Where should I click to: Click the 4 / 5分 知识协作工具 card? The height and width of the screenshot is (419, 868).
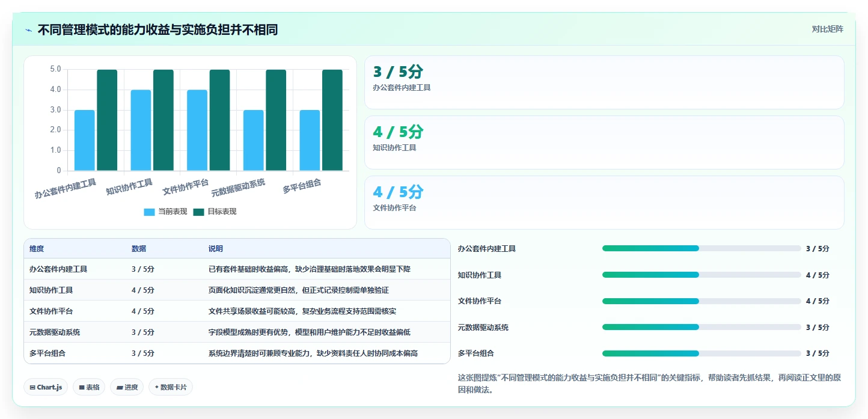coord(604,142)
